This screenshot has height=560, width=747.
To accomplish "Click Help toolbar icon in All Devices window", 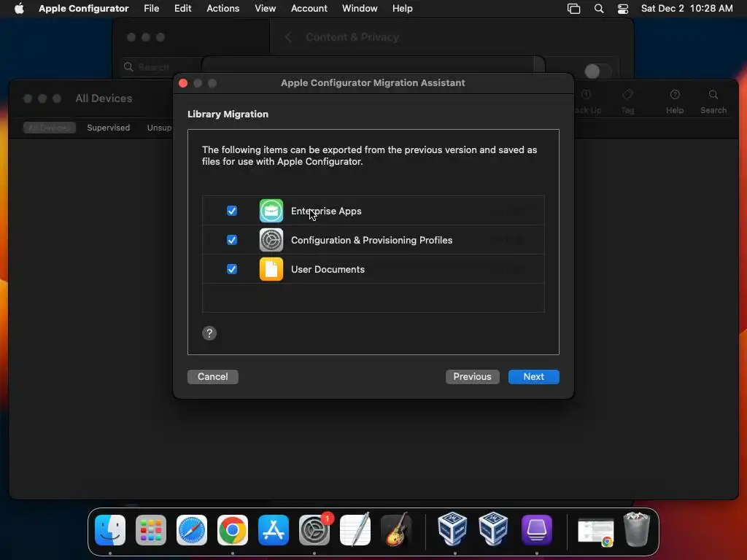I will (675, 101).
